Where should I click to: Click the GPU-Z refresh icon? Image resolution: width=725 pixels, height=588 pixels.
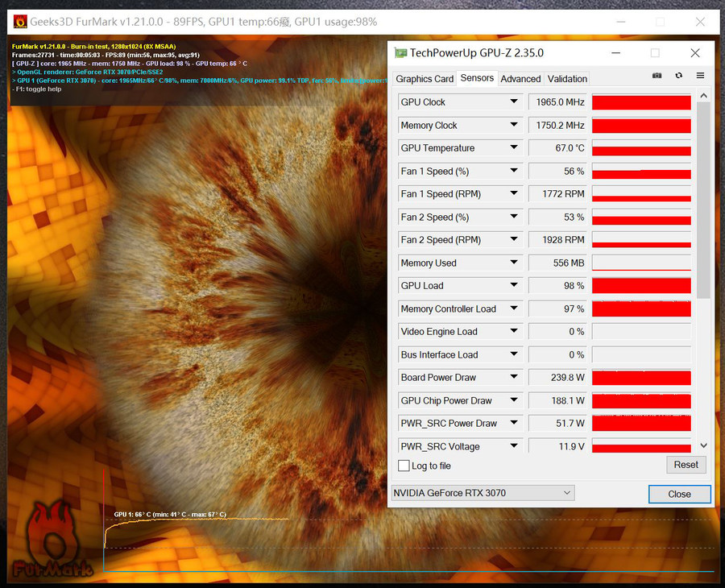(679, 76)
